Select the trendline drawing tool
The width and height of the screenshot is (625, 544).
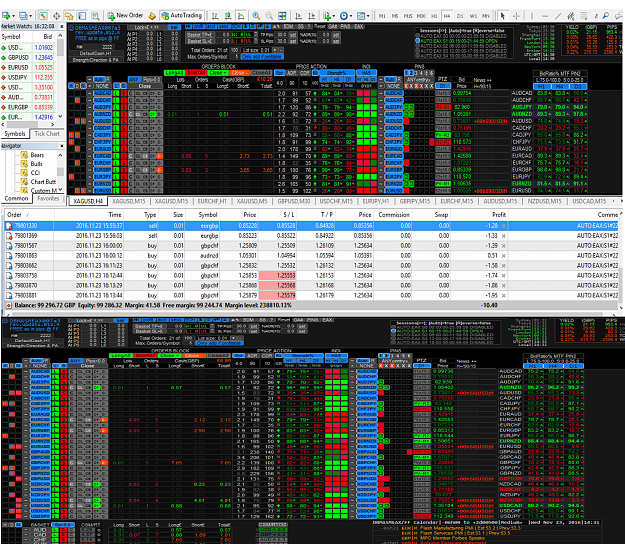click(558, 16)
